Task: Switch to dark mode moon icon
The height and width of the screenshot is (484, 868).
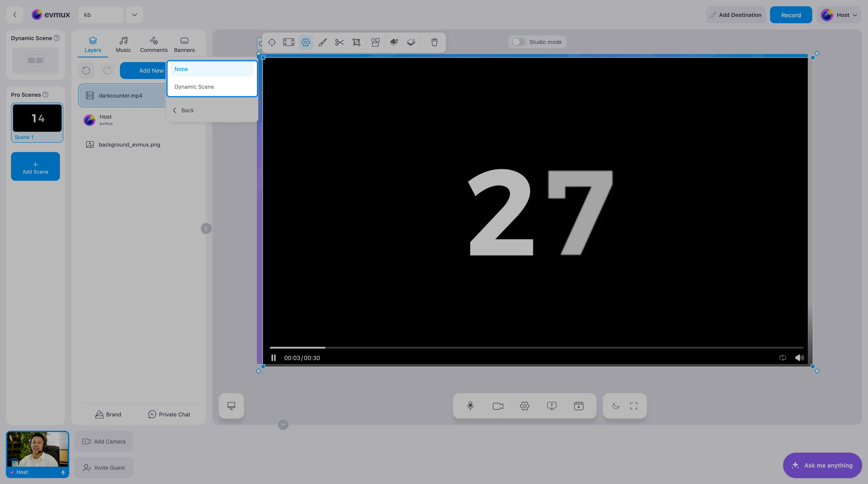Action: pyautogui.click(x=616, y=406)
